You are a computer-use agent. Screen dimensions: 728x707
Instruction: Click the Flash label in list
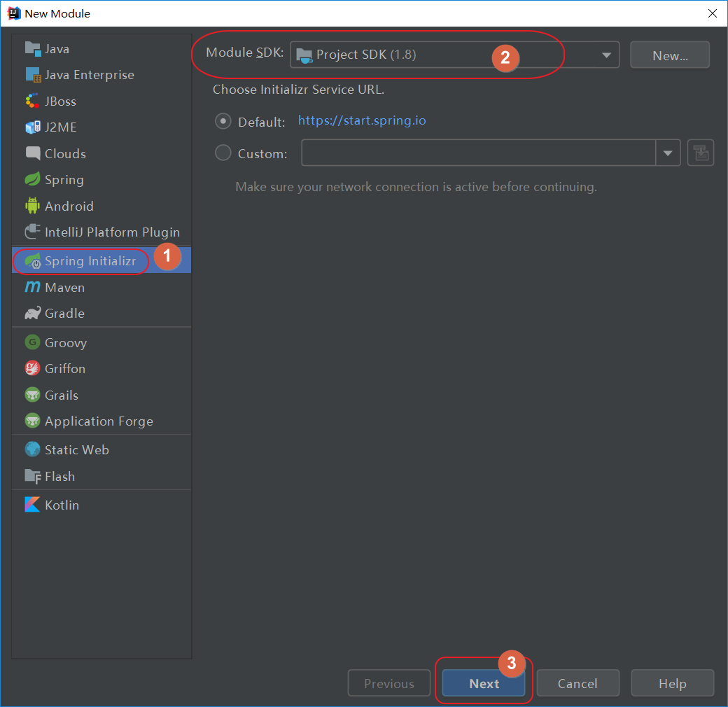(x=59, y=477)
